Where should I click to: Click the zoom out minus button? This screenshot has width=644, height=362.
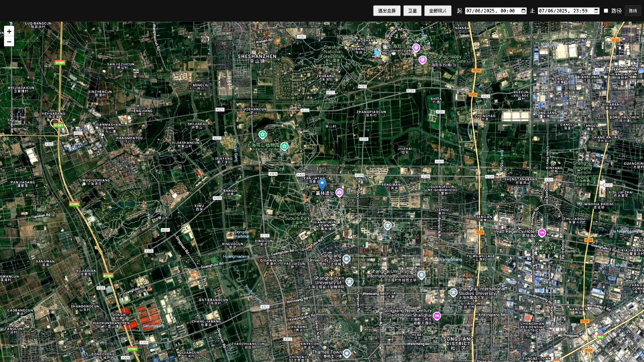9,41
